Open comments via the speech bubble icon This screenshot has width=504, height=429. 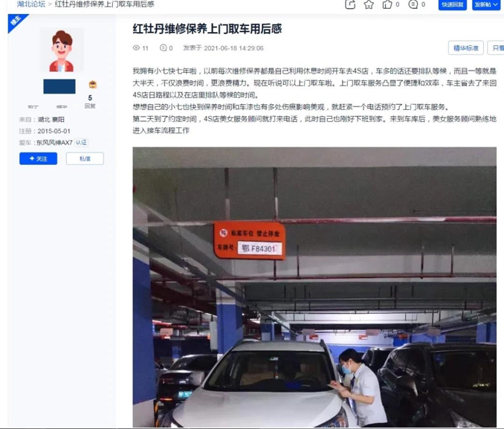pos(413,4)
